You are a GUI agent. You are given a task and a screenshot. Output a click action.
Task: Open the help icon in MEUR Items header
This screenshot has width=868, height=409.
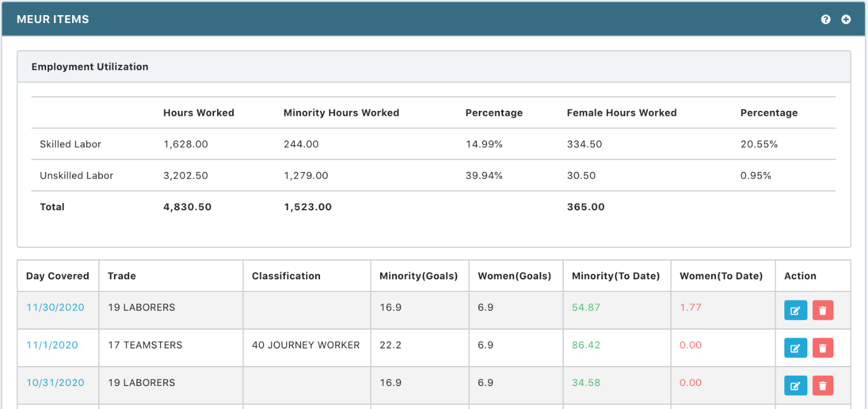click(x=826, y=19)
